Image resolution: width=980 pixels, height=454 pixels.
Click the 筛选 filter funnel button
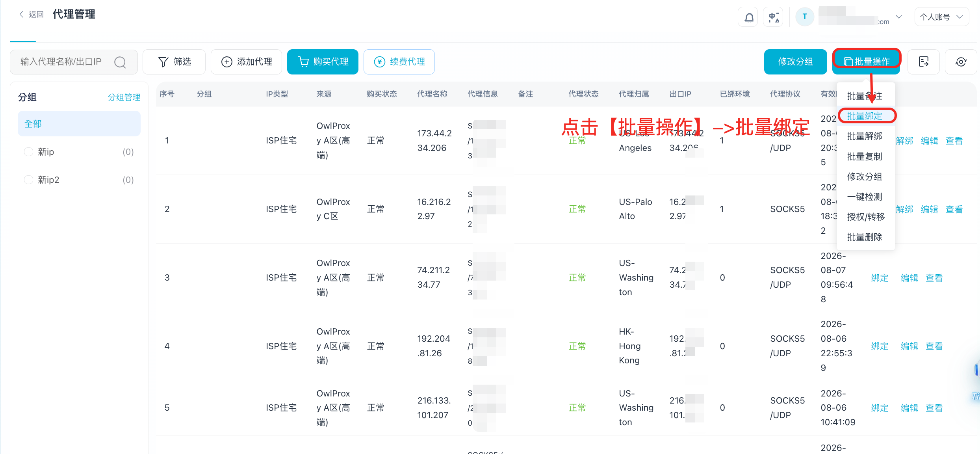pyautogui.click(x=174, y=62)
